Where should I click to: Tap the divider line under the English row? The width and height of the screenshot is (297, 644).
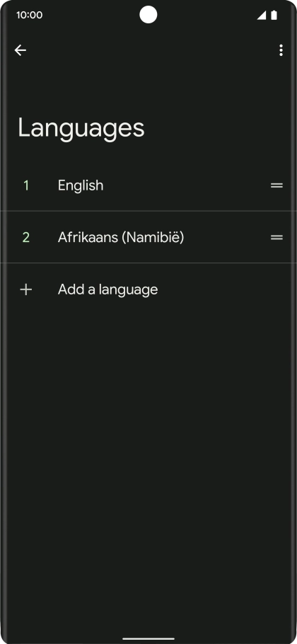point(148,211)
